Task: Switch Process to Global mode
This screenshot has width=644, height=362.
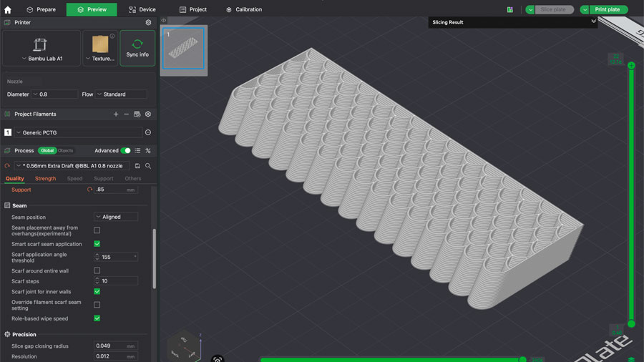Action: pos(47,151)
